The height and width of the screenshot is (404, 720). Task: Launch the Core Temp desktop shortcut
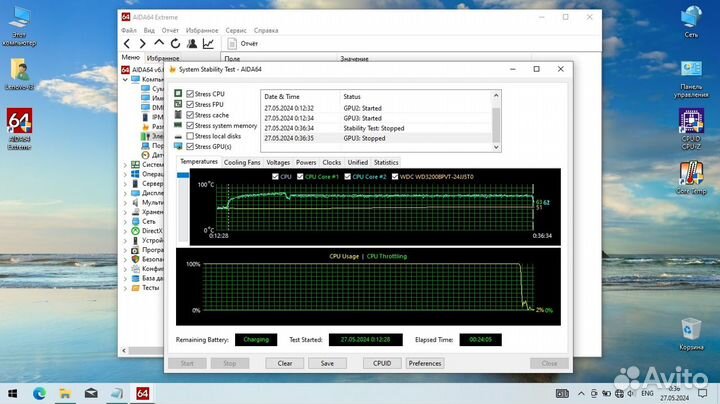[x=691, y=178]
